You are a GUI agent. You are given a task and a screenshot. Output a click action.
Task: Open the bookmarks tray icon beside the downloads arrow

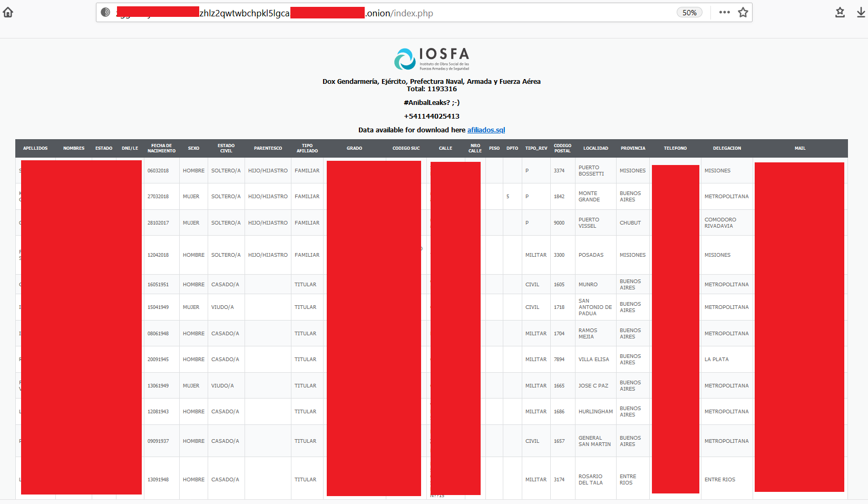click(840, 12)
